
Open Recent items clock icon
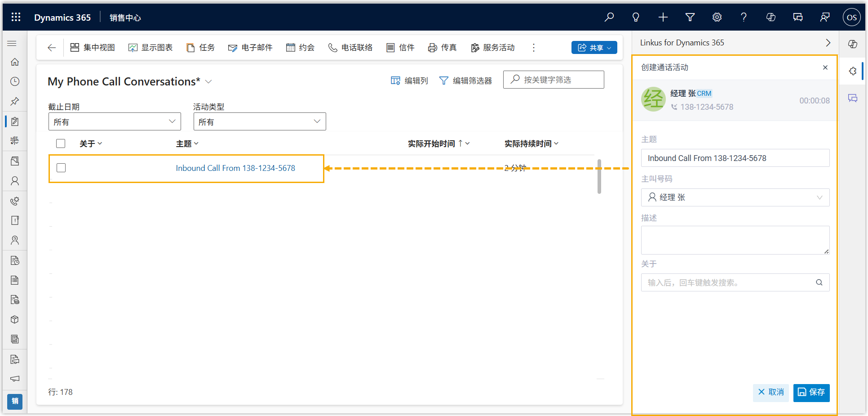[x=15, y=81]
